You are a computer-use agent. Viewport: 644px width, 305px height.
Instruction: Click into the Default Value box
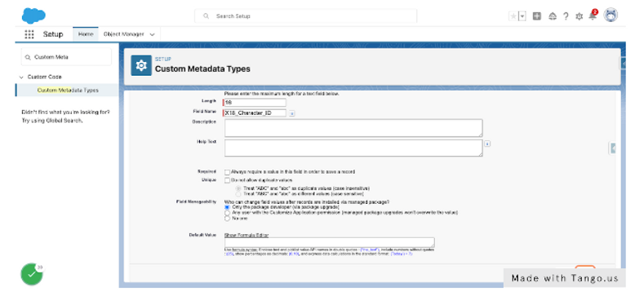(x=330, y=242)
